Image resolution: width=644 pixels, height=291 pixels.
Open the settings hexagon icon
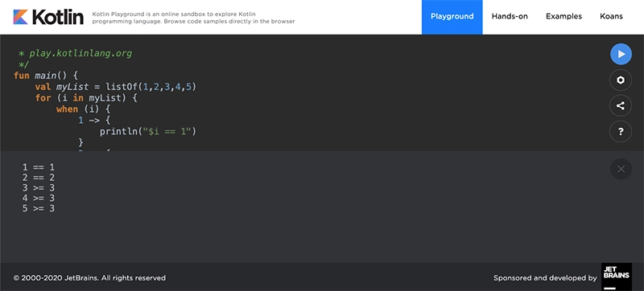(x=621, y=80)
